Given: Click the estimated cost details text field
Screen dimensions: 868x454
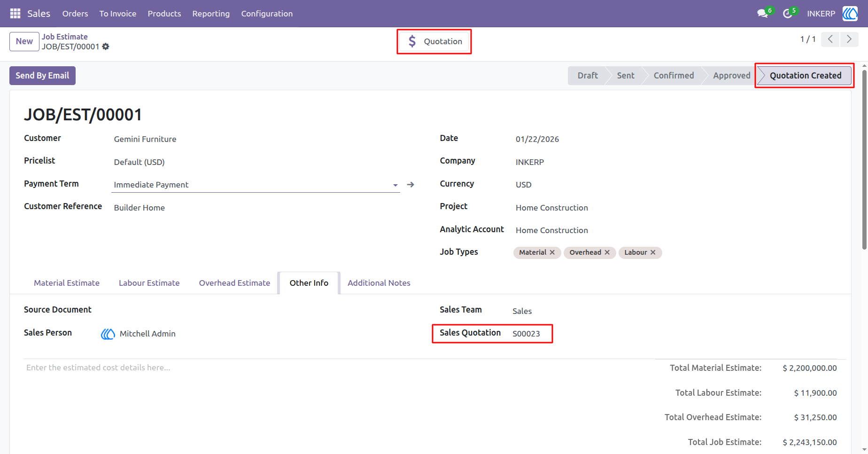Looking at the screenshot, I should click(x=329, y=368).
